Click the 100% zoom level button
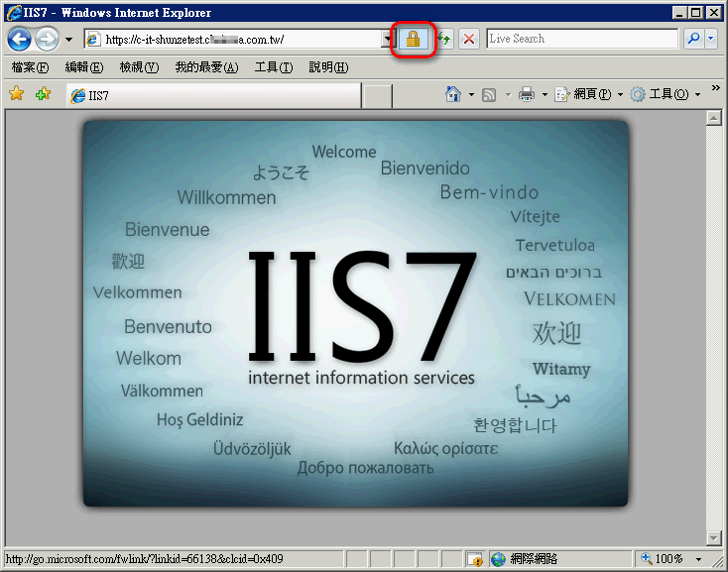Screen dimensions: 728x572 point(663,558)
